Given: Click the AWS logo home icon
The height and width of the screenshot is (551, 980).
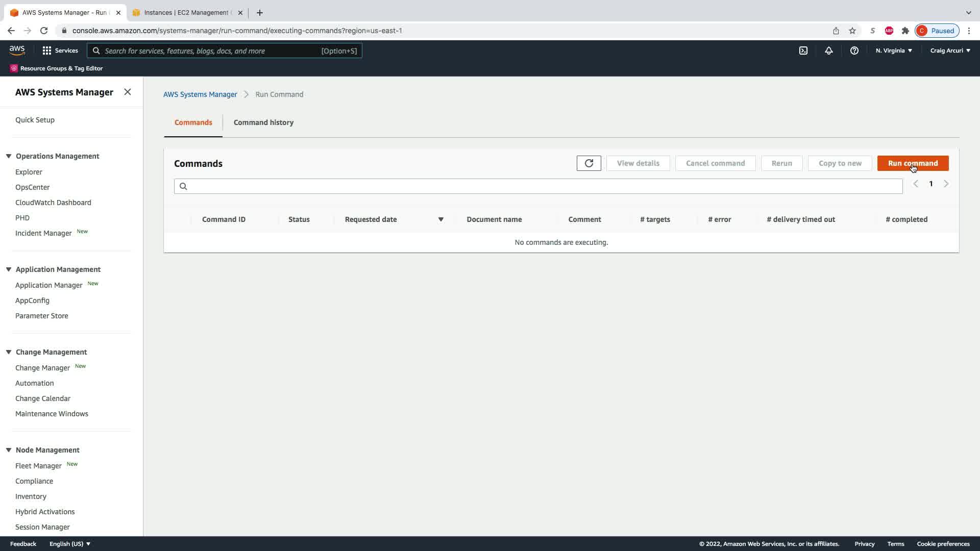Looking at the screenshot, I should pos(17,51).
